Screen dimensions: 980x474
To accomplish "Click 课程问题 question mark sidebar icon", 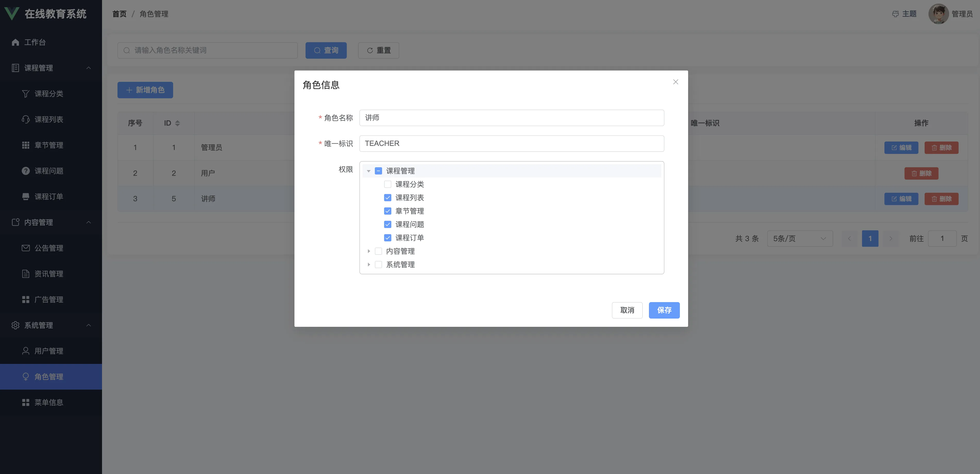I will point(26,171).
